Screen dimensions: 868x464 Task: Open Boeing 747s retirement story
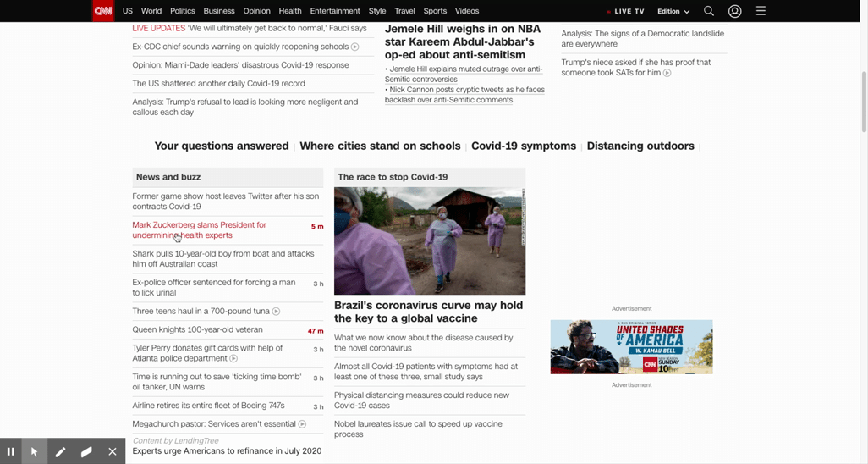[x=209, y=406]
